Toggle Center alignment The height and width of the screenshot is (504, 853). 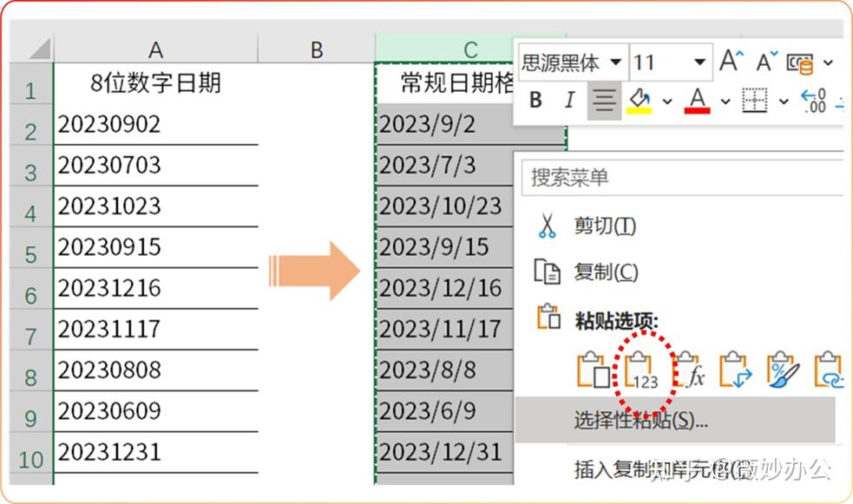tap(602, 101)
